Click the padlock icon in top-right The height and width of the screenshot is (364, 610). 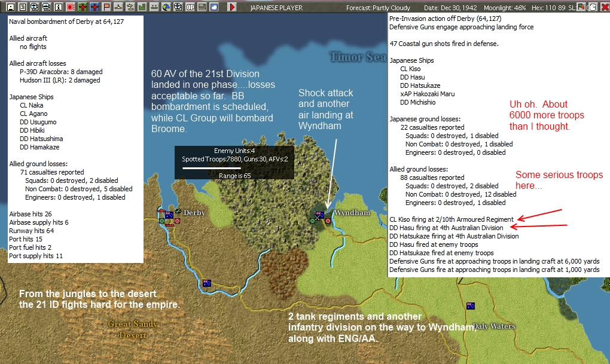pyautogui.click(x=593, y=7)
